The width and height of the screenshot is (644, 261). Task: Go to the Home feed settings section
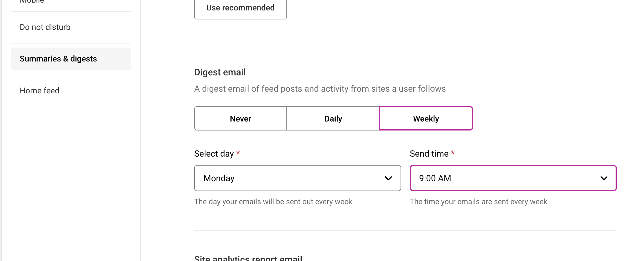coord(39,91)
